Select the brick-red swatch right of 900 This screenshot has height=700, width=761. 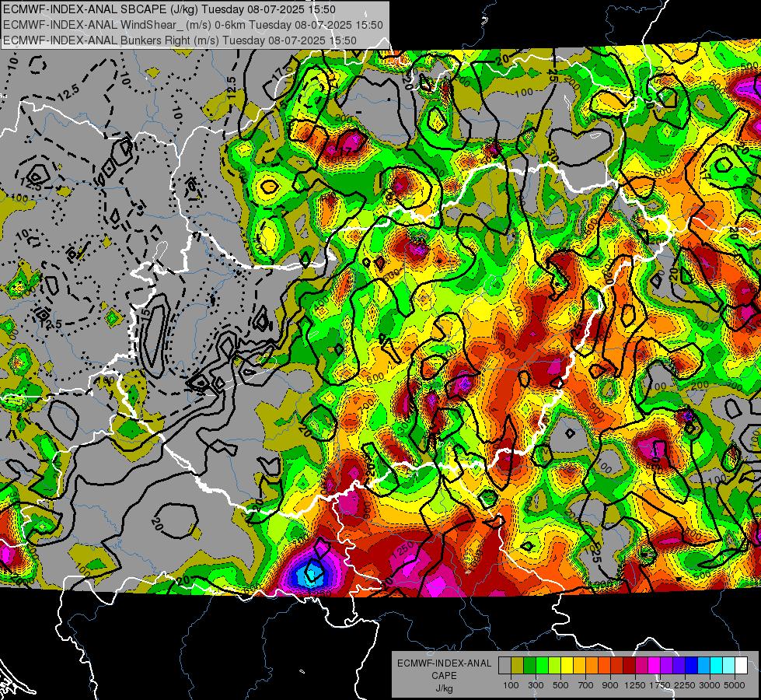[617, 666]
